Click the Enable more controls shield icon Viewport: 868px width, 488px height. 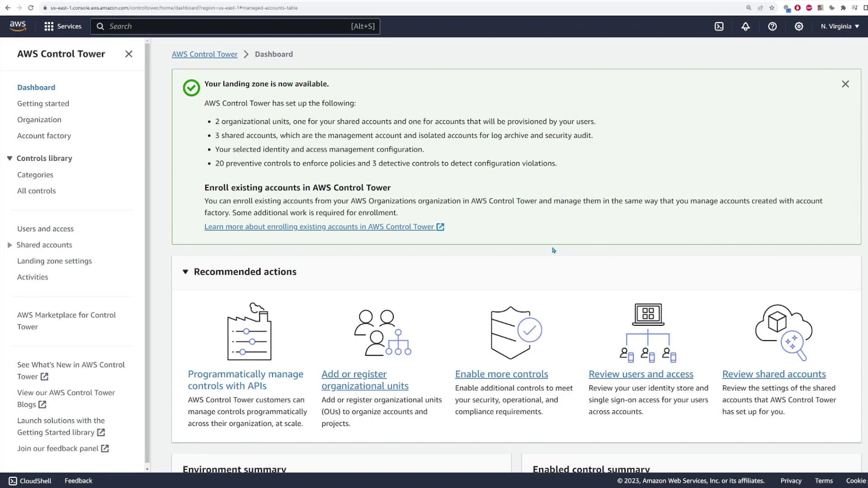(516, 333)
